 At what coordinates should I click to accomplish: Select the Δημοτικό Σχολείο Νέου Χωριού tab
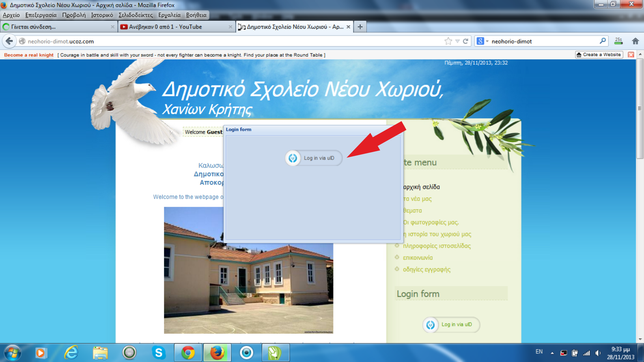pyautogui.click(x=295, y=27)
